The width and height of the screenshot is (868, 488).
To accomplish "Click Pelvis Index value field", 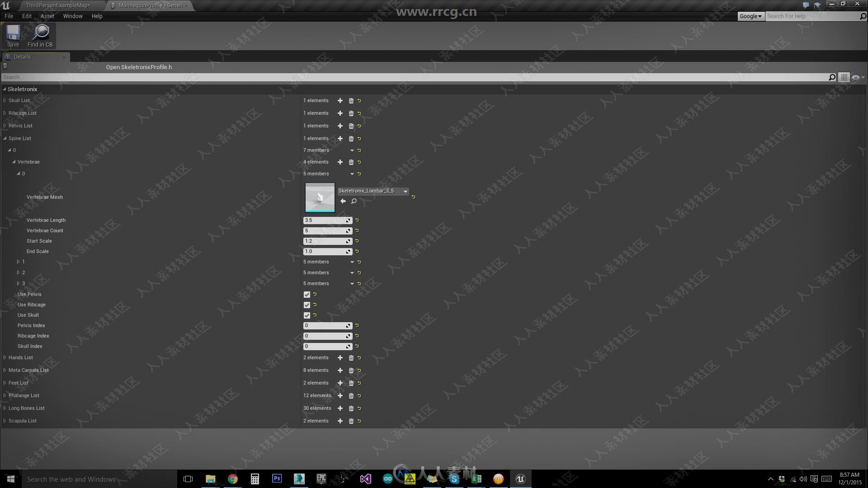I will [x=327, y=326].
